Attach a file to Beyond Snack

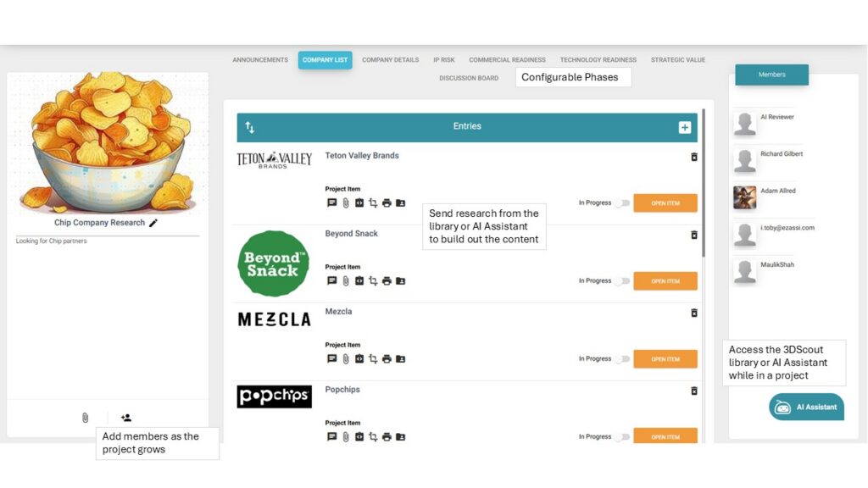coord(346,281)
